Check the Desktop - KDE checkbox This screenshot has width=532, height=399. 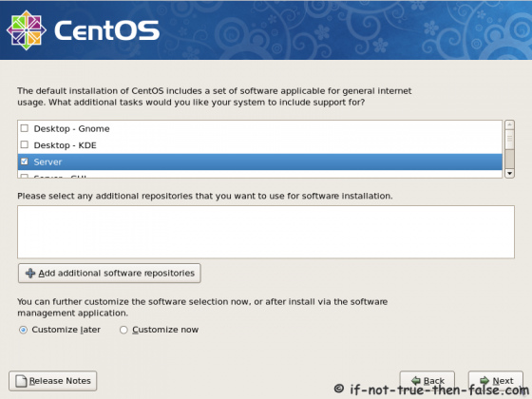25,144
